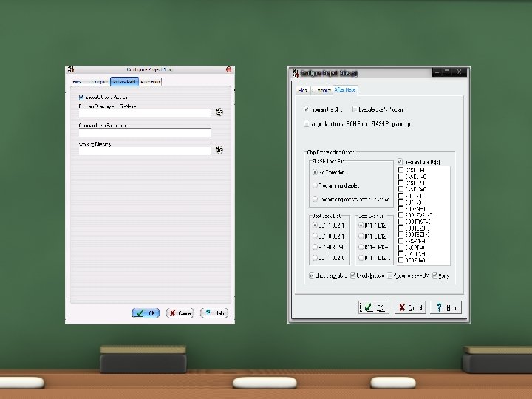Check CKOPT=0 fuse bit
Image resolution: width=532 pixels, height=399 pixels.
[400, 248]
